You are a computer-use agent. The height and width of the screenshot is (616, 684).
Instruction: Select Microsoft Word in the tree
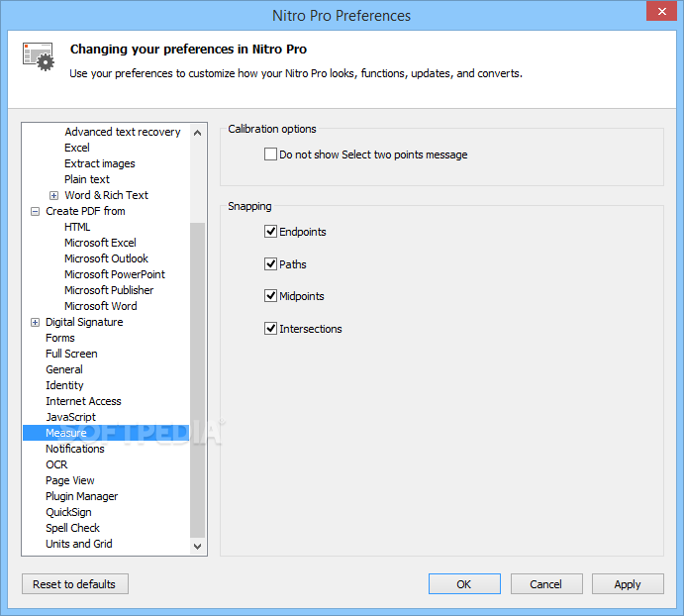coord(101,306)
